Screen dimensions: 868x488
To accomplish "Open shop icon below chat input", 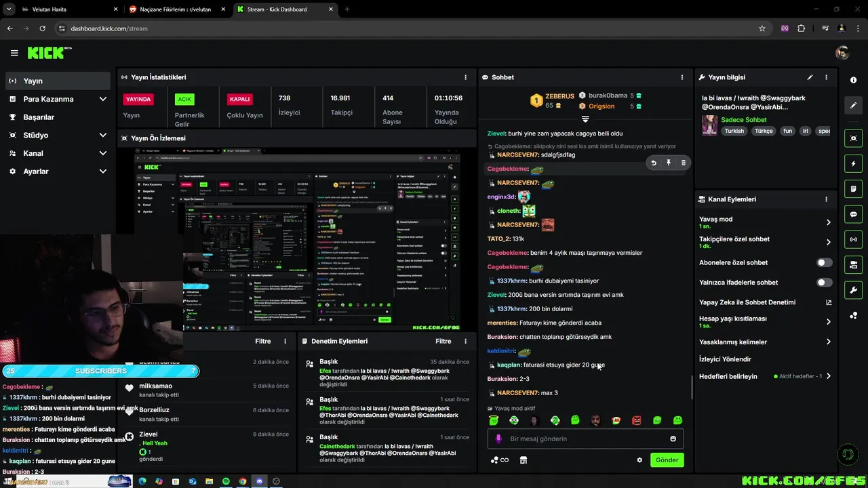I will [x=523, y=460].
